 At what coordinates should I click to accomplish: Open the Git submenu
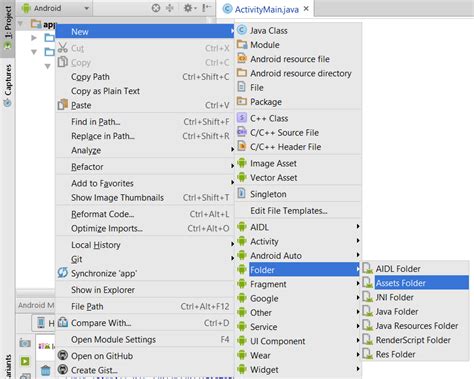click(x=144, y=259)
